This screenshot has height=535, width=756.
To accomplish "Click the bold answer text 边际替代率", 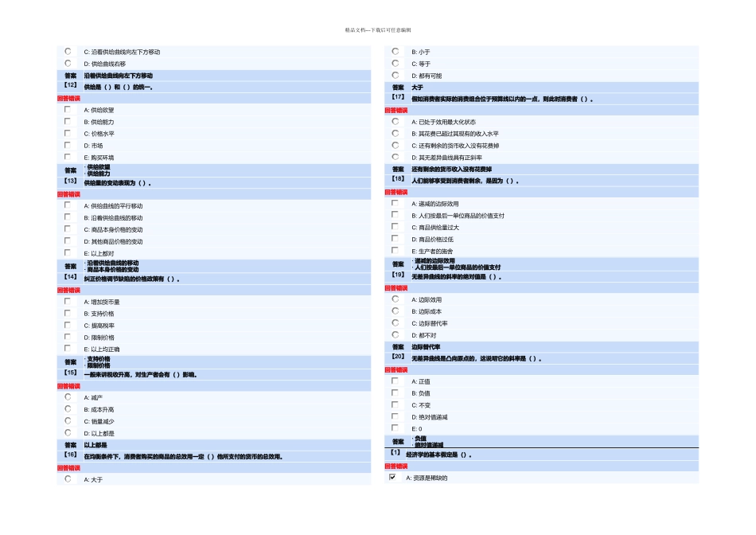I will pyautogui.click(x=426, y=347).
